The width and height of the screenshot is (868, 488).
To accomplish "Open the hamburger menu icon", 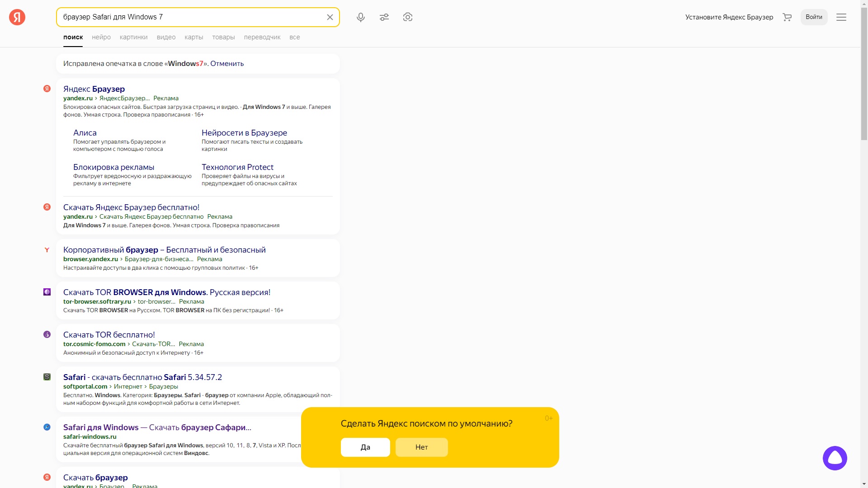I will [x=841, y=17].
